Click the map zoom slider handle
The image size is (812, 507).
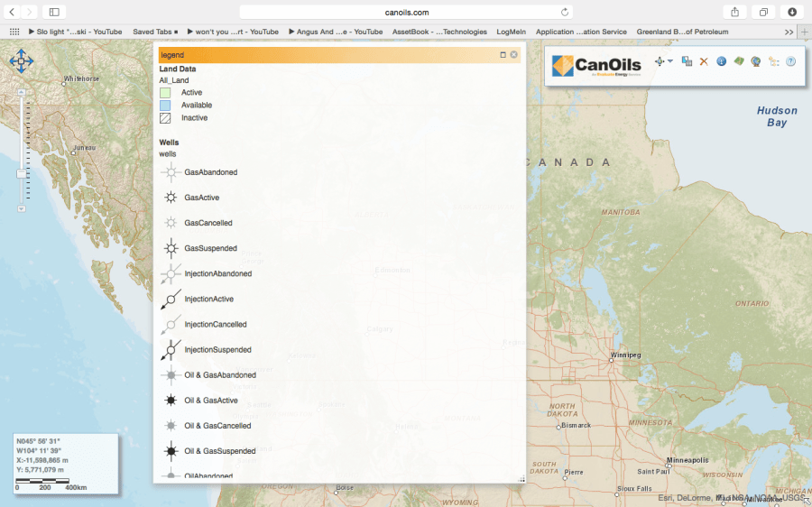coord(22,172)
